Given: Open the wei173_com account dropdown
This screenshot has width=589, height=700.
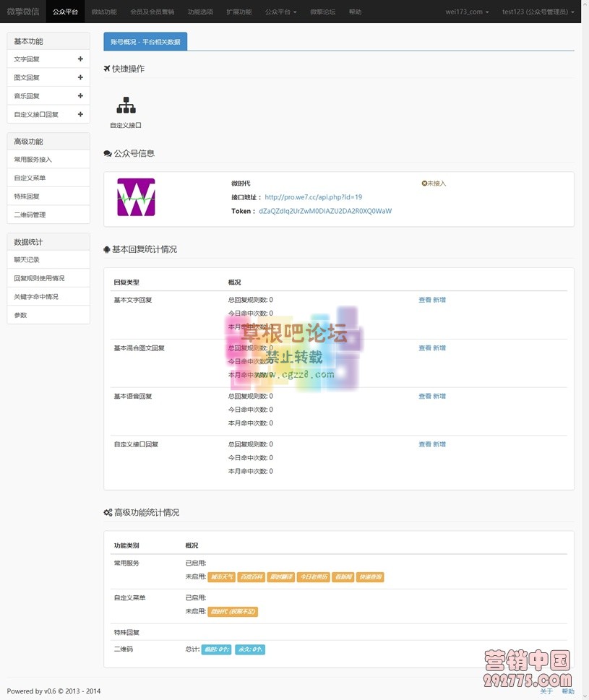Looking at the screenshot, I should coord(468,12).
